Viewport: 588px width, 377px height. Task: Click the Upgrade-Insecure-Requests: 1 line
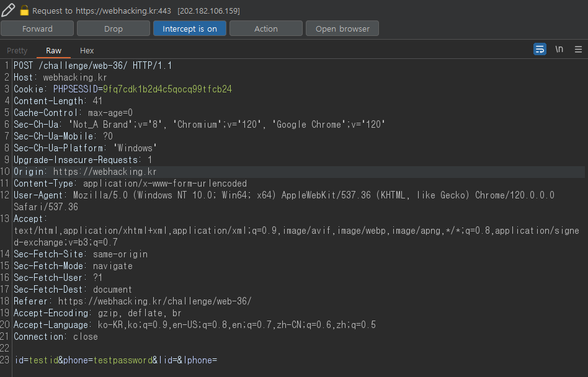[83, 160]
